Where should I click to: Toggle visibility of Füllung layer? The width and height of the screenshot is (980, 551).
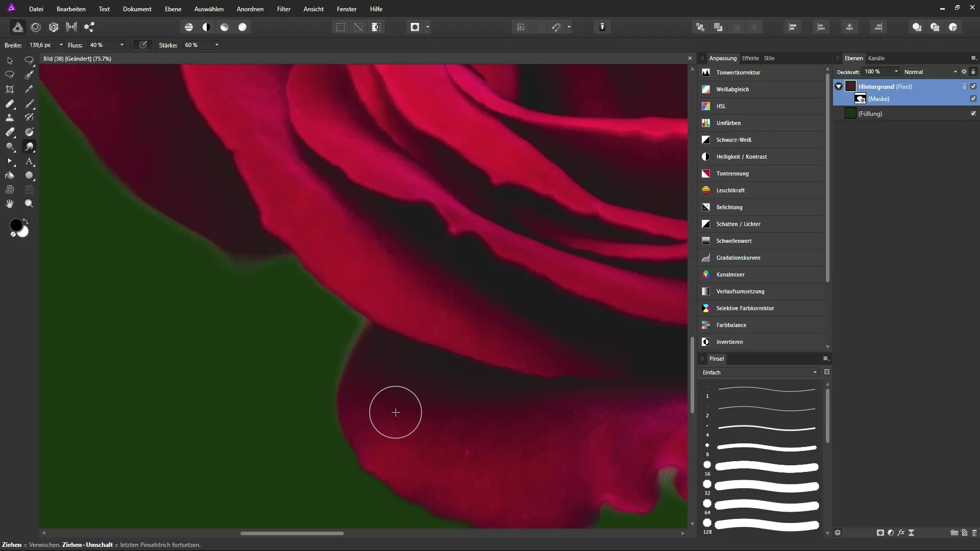click(973, 113)
